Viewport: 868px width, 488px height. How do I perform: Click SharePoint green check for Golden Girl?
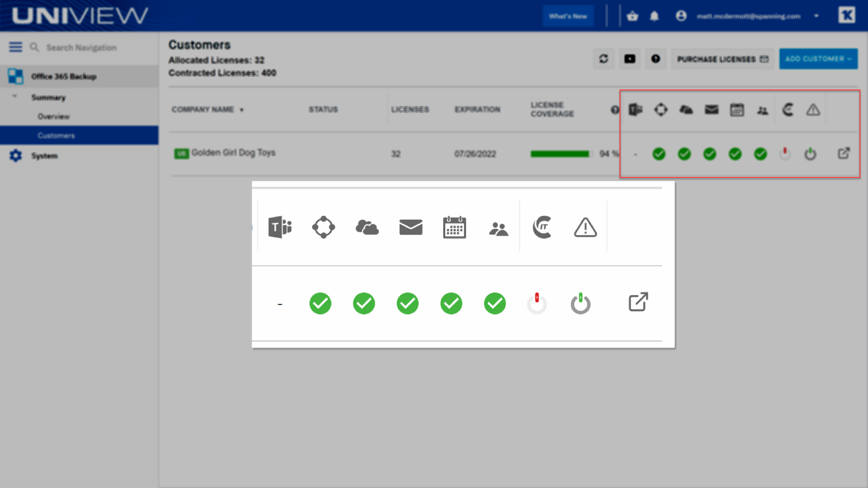[659, 154]
